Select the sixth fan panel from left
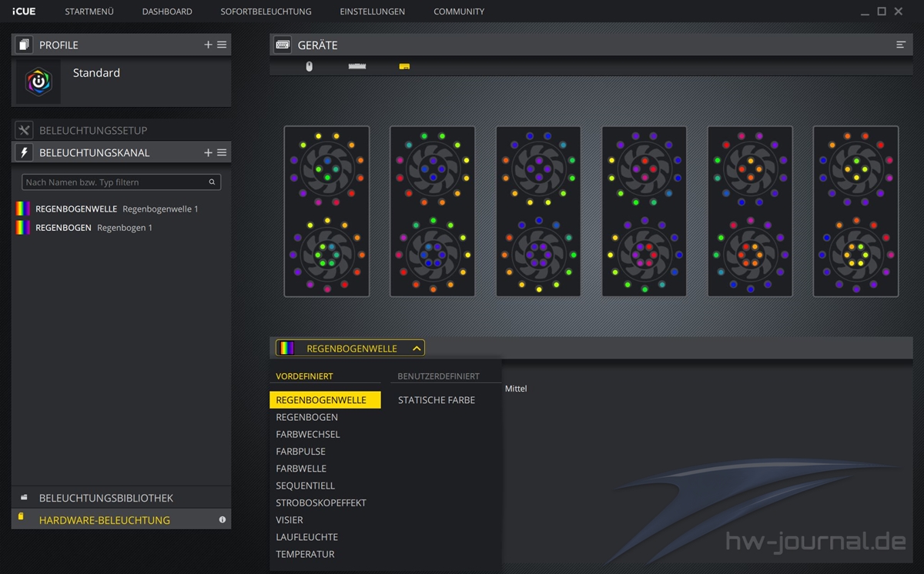This screenshot has height=574, width=924. (856, 212)
